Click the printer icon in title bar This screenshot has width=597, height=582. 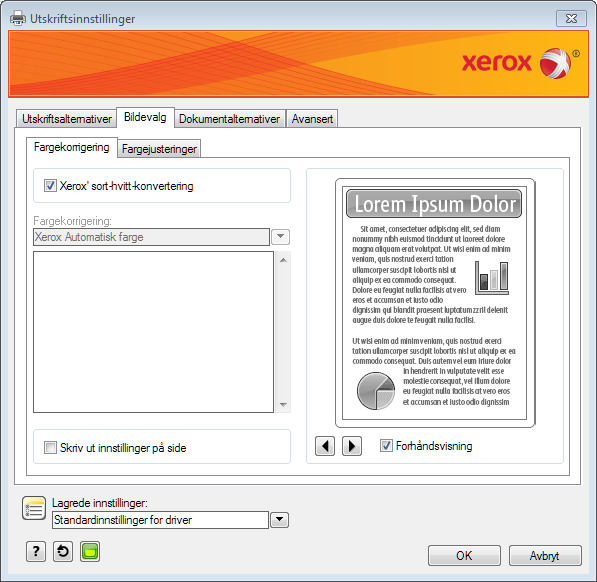[x=18, y=18]
